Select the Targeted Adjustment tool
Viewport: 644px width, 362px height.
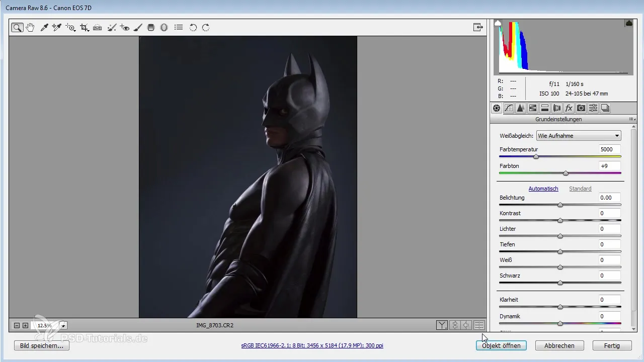click(70, 28)
